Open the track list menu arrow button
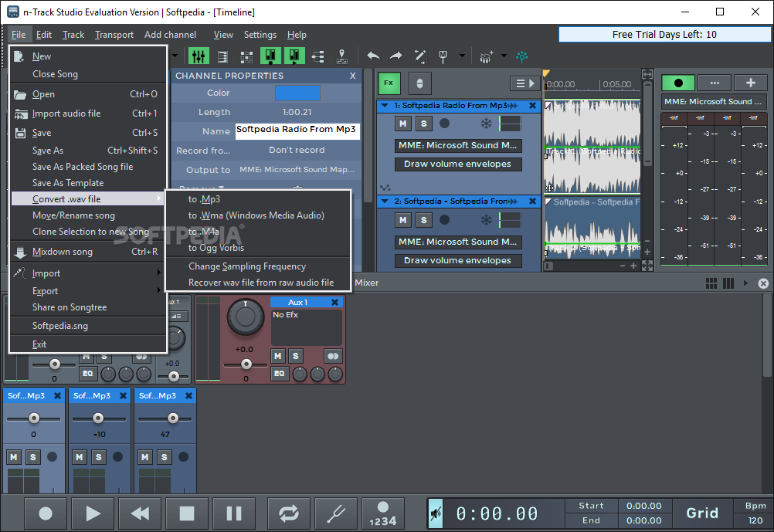This screenshot has height=532, width=774. 524,83
